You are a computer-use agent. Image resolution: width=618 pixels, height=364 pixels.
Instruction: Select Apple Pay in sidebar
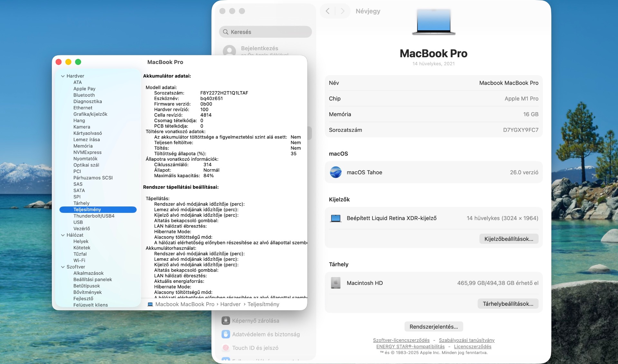[x=84, y=89]
